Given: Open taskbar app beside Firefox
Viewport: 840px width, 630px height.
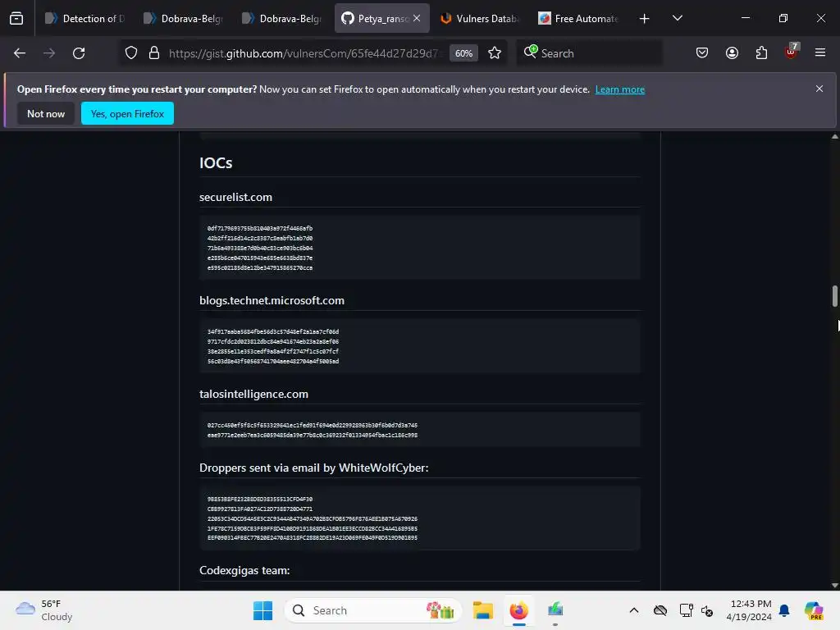Looking at the screenshot, I should 555,610.
